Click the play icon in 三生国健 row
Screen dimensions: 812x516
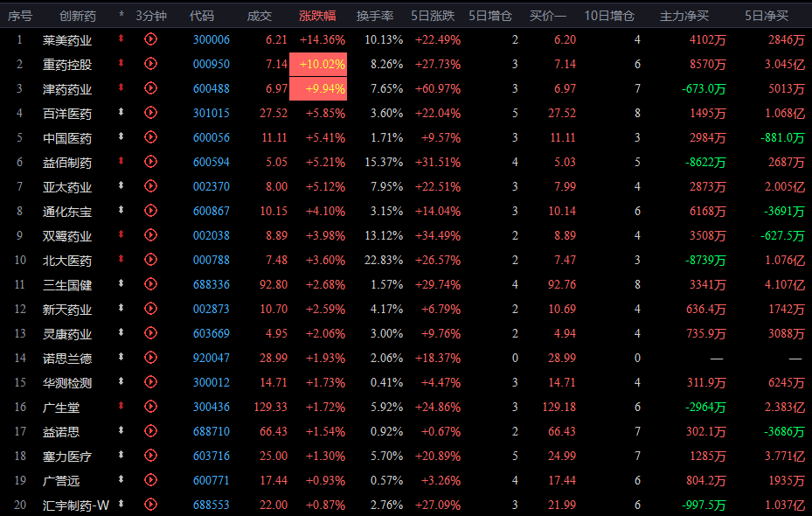click(150, 284)
